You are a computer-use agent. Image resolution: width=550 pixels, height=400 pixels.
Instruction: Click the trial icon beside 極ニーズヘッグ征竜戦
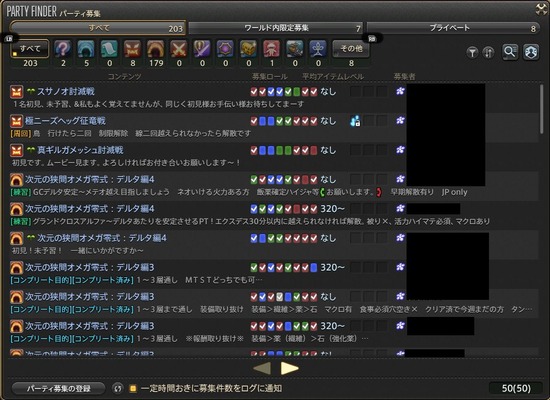16,121
